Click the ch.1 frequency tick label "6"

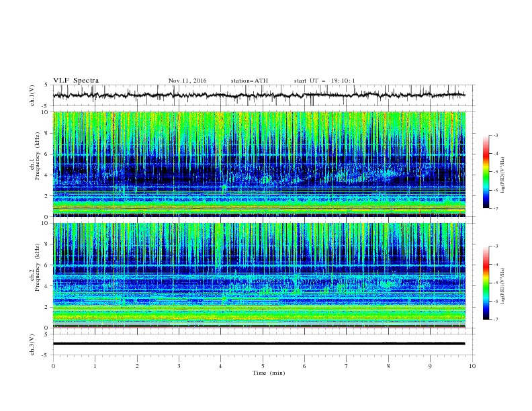coord(47,154)
